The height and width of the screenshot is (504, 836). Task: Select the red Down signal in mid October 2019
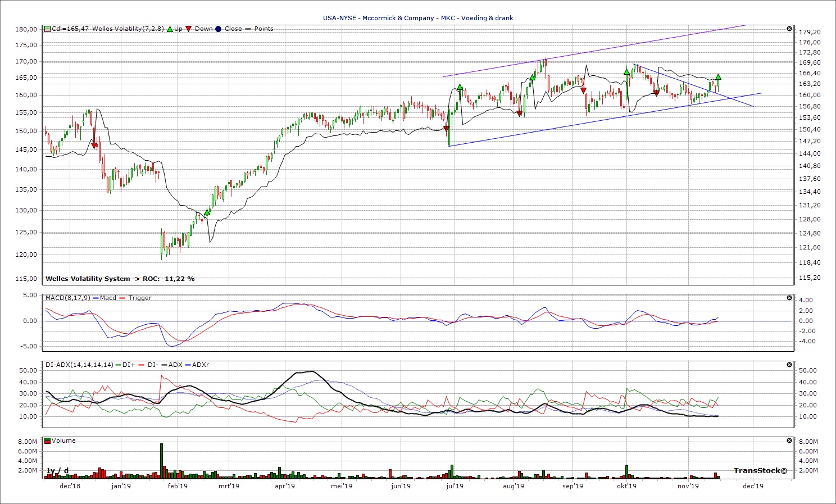coord(656,93)
